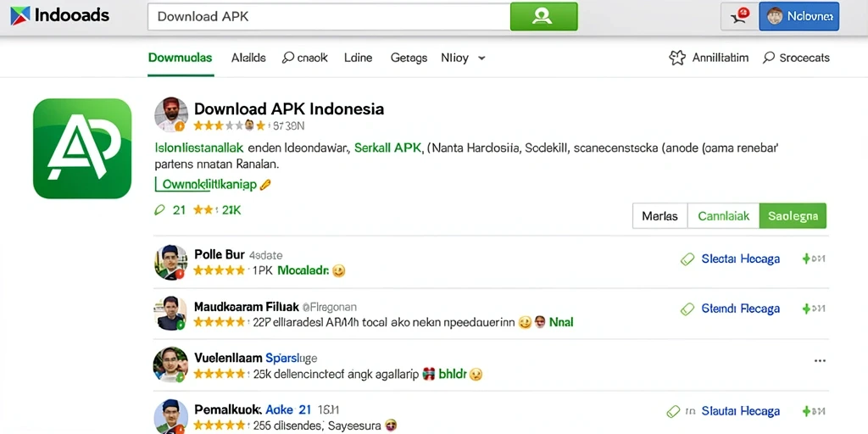
Task: Click the green AP app icon
Action: (x=82, y=148)
